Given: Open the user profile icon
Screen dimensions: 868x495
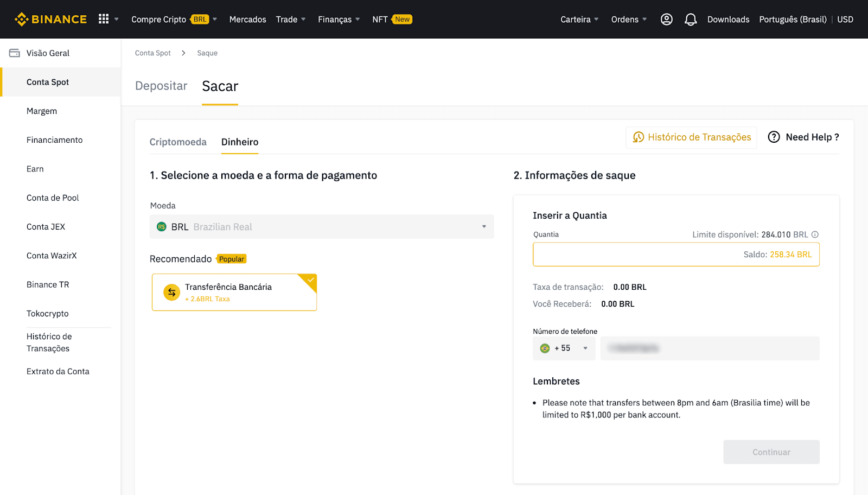Looking at the screenshot, I should pyautogui.click(x=667, y=20).
